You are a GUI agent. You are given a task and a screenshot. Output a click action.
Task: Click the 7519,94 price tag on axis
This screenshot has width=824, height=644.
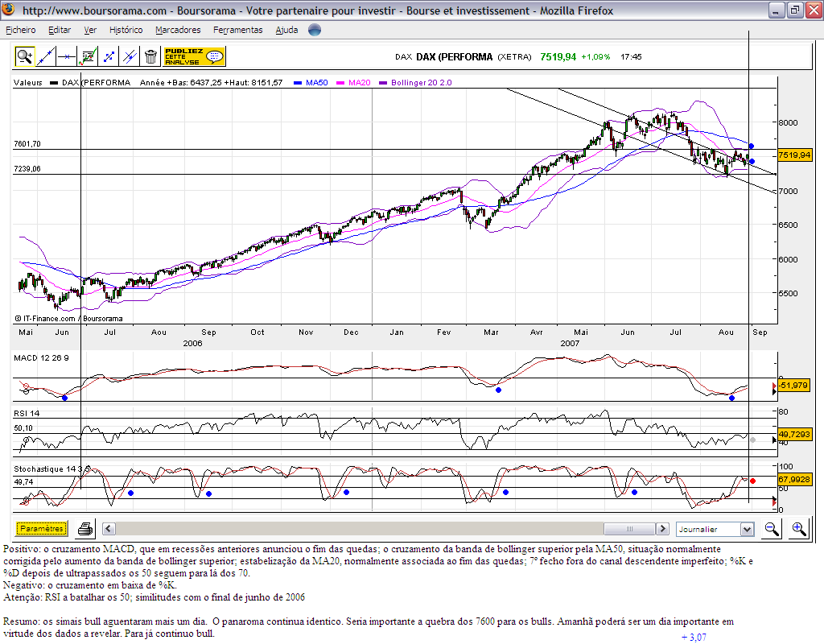coord(794,155)
